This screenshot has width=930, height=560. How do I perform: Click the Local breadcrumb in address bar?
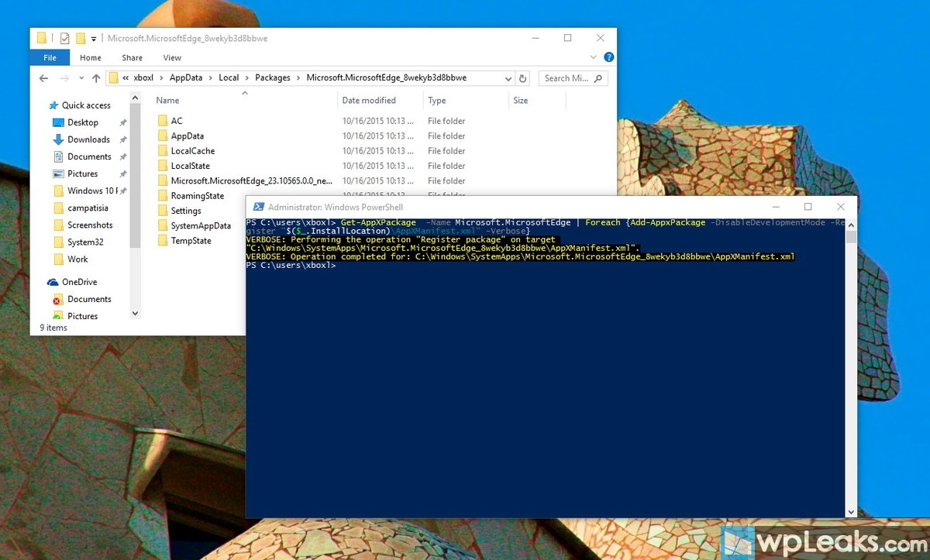tap(229, 77)
